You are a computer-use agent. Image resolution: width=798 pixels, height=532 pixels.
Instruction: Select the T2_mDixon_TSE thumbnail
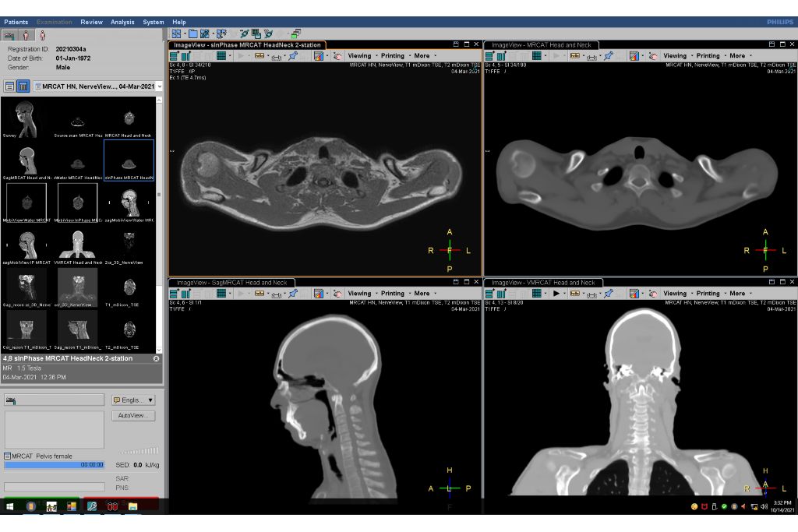[129, 332]
